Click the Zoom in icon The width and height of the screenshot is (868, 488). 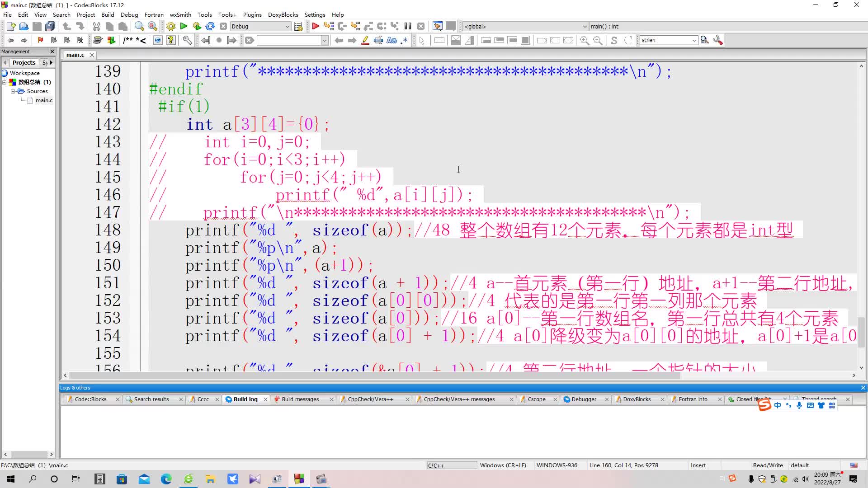tap(585, 40)
